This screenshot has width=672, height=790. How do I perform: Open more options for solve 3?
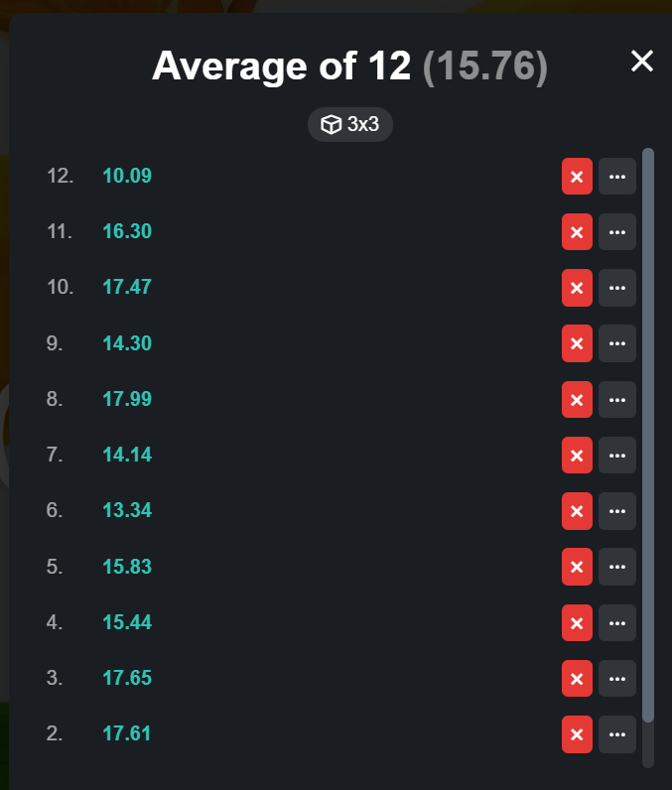pyautogui.click(x=617, y=679)
